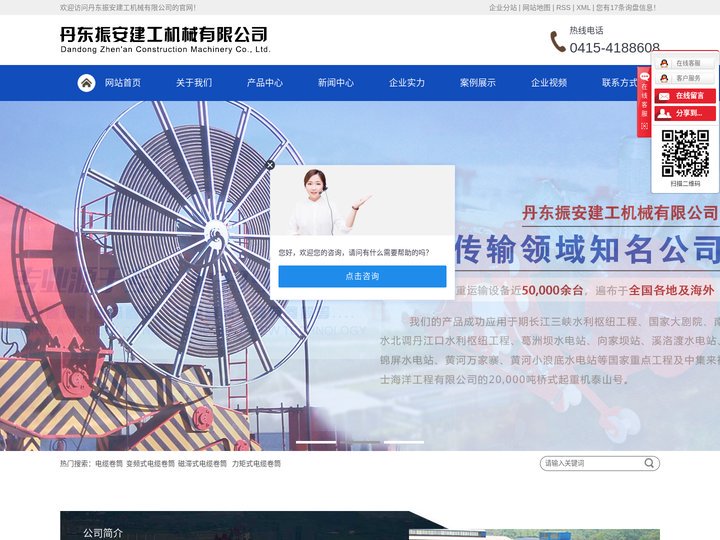
Task: Click the magnifier search icon
Action: [x=649, y=463]
